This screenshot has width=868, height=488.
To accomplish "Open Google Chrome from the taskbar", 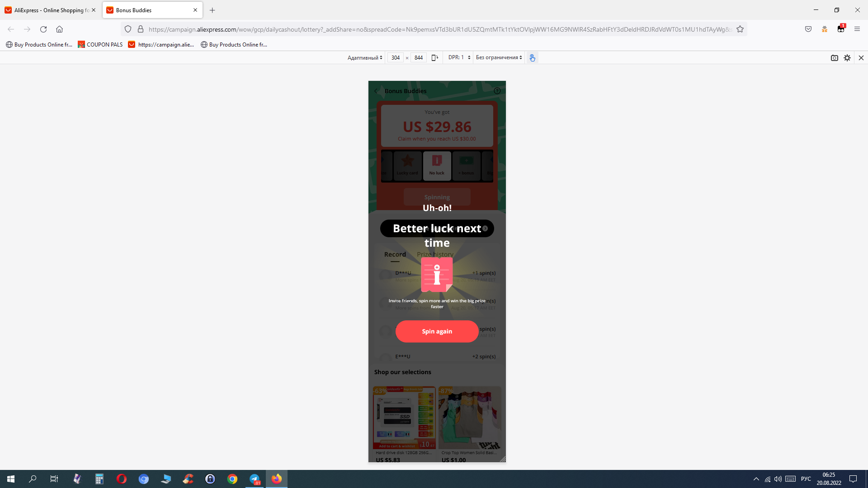I will click(x=232, y=479).
